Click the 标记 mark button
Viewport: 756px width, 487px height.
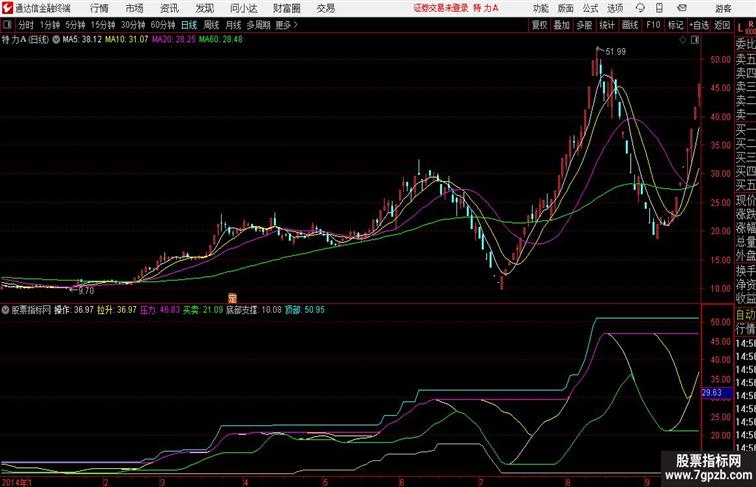[675, 25]
